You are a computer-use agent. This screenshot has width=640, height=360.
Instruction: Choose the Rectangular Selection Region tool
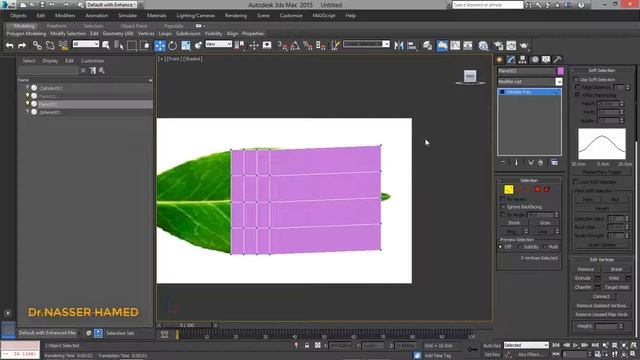tap(131, 45)
